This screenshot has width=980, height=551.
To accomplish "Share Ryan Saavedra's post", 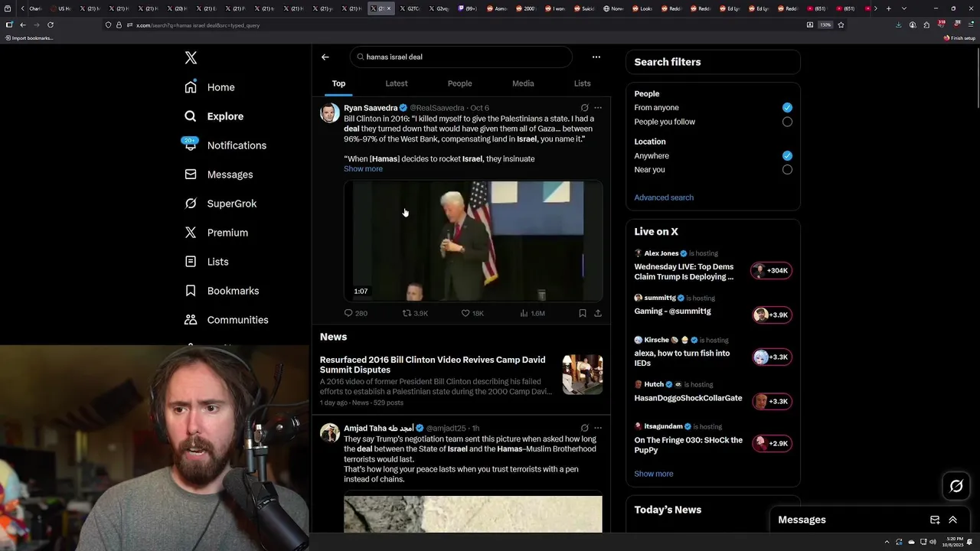I will click(x=598, y=313).
